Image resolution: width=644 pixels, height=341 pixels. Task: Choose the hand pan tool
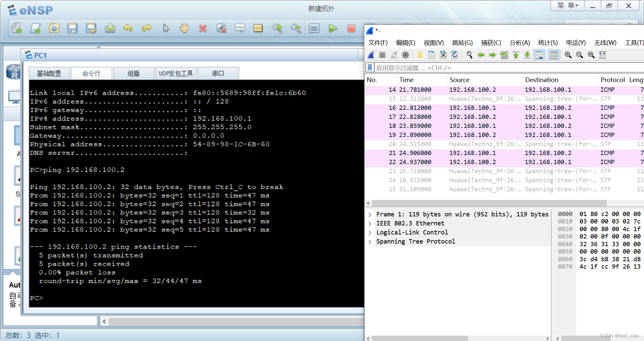pos(184,28)
